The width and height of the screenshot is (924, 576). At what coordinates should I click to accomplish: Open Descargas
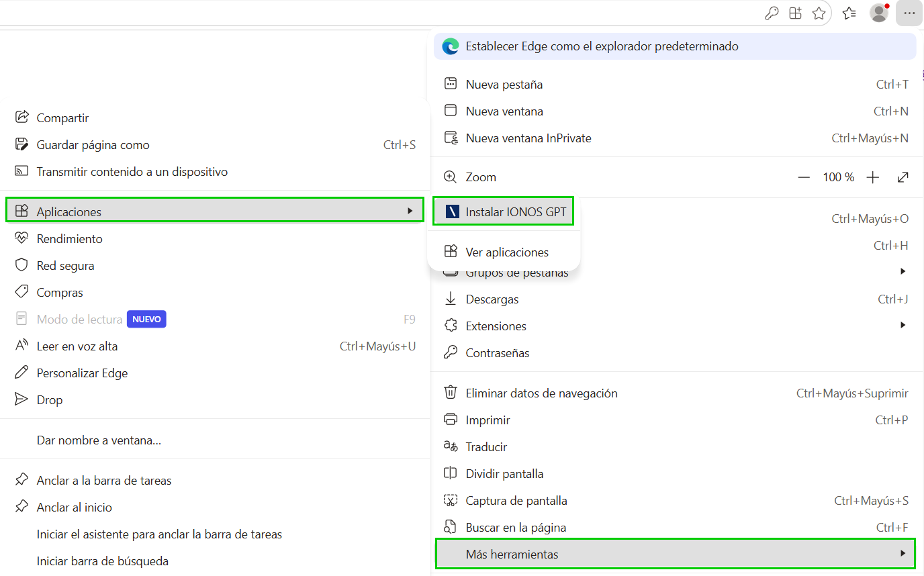675,299
